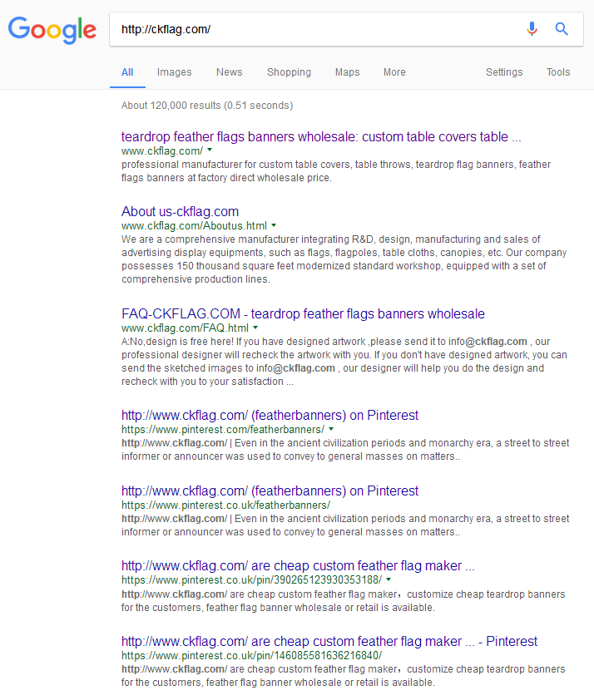
Task: Start voice search with microphone icon
Action: pyautogui.click(x=532, y=29)
